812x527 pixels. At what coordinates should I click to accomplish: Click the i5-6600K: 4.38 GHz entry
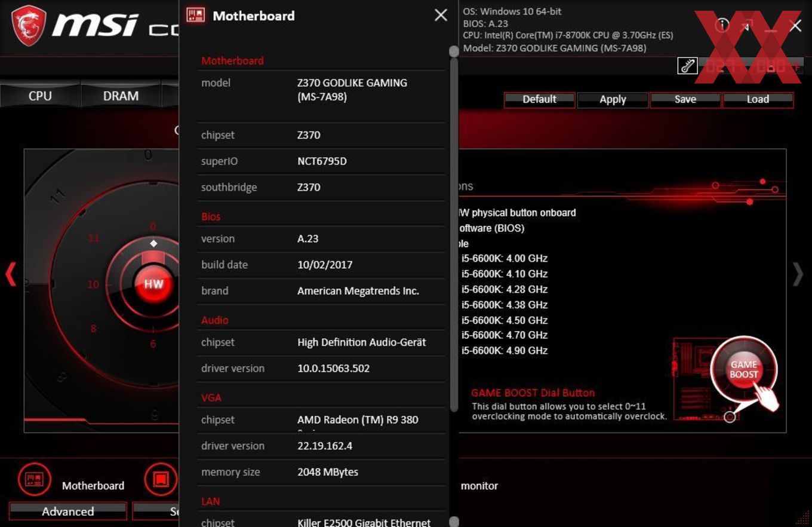504,305
